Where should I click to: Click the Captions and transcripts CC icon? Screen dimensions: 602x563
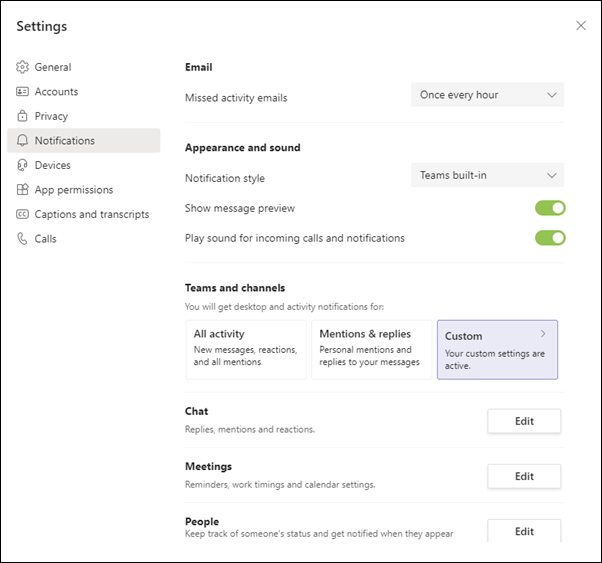click(x=22, y=214)
